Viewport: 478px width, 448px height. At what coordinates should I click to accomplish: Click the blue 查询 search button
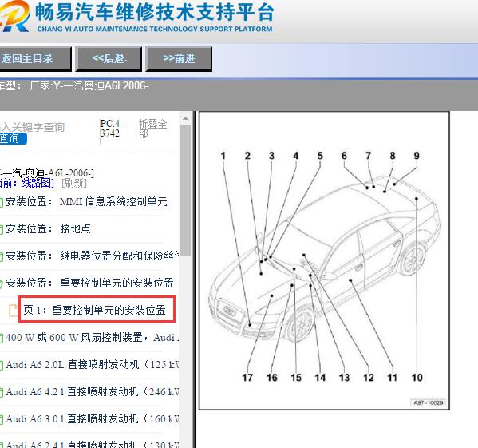pos(13,138)
